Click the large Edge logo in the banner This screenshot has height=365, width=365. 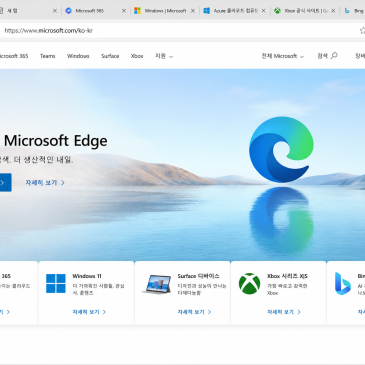pyautogui.click(x=281, y=149)
